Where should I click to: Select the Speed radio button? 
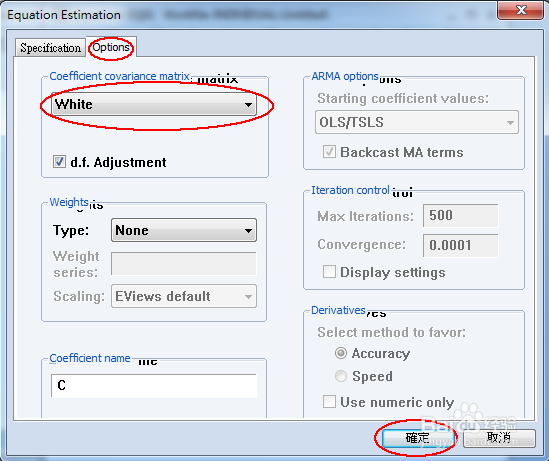pos(341,376)
